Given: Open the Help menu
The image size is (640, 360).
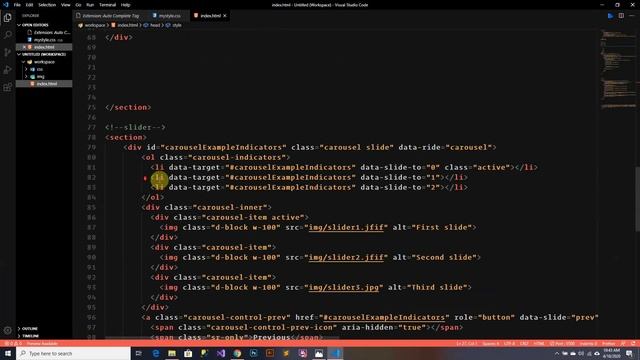Looking at the screenshot, I should tap(125, 5).
